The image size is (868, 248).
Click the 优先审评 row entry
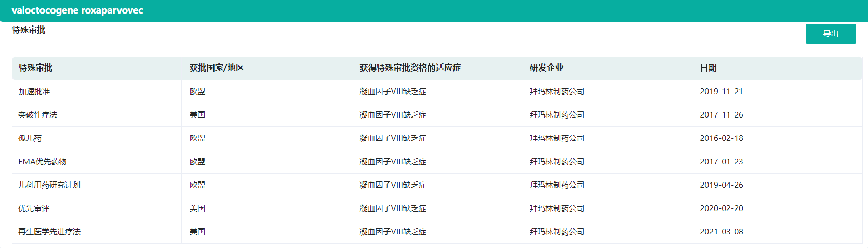click(34, 208)
